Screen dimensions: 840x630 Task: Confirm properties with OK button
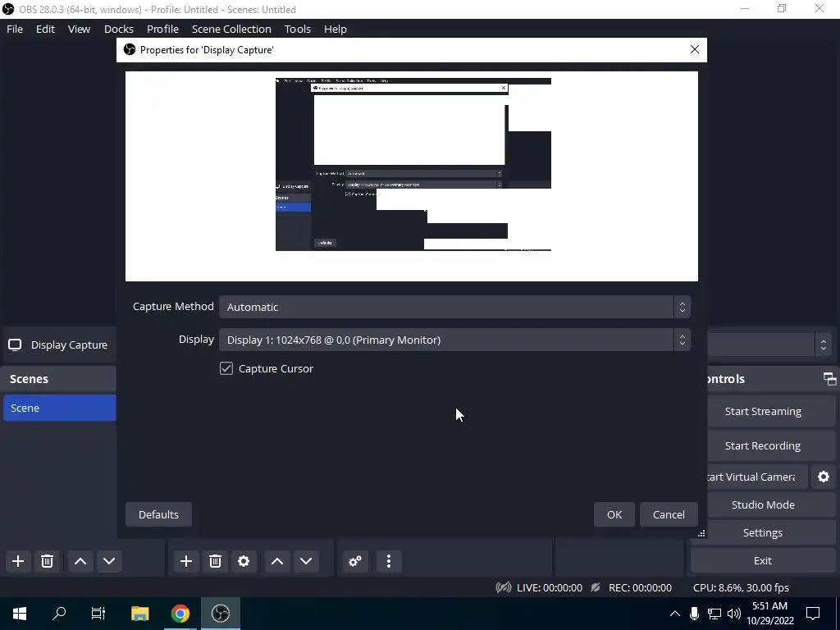614,514
